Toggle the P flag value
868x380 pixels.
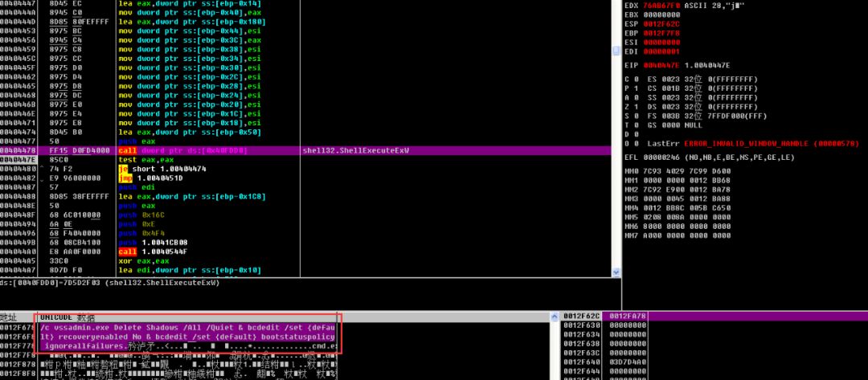click(637, 88)
